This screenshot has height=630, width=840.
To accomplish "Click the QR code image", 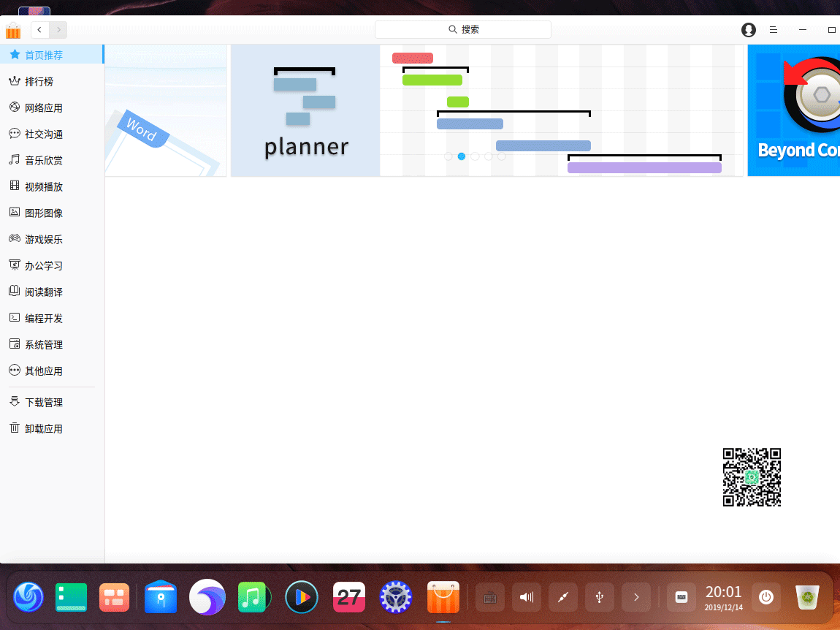I will point(752,477).
